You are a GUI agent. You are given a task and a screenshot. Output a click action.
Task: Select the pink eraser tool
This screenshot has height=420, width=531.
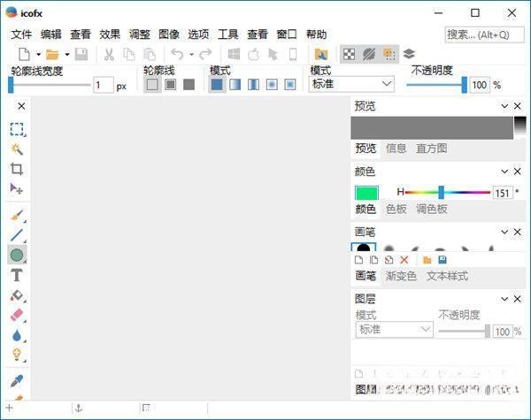(x=17, y=315)
